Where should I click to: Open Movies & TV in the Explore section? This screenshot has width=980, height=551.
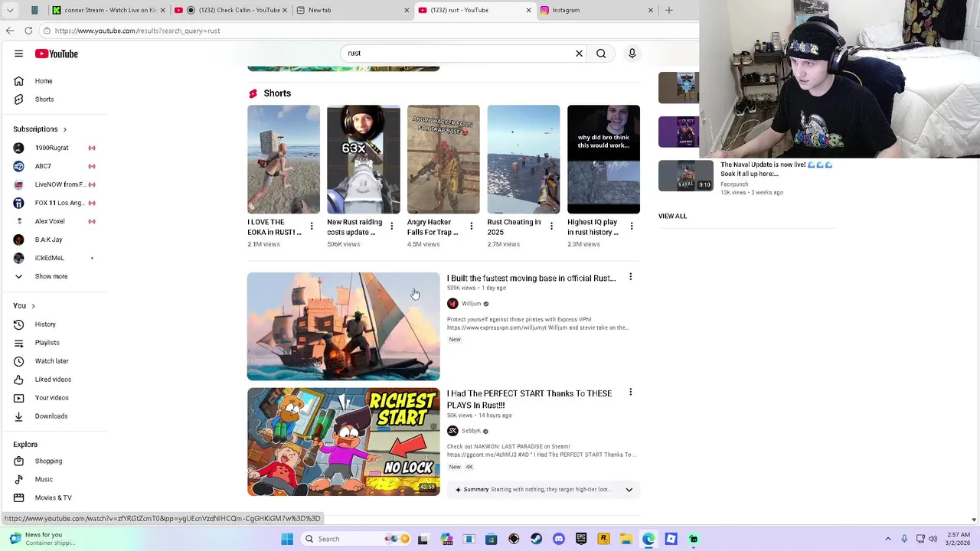pos(54,498)
